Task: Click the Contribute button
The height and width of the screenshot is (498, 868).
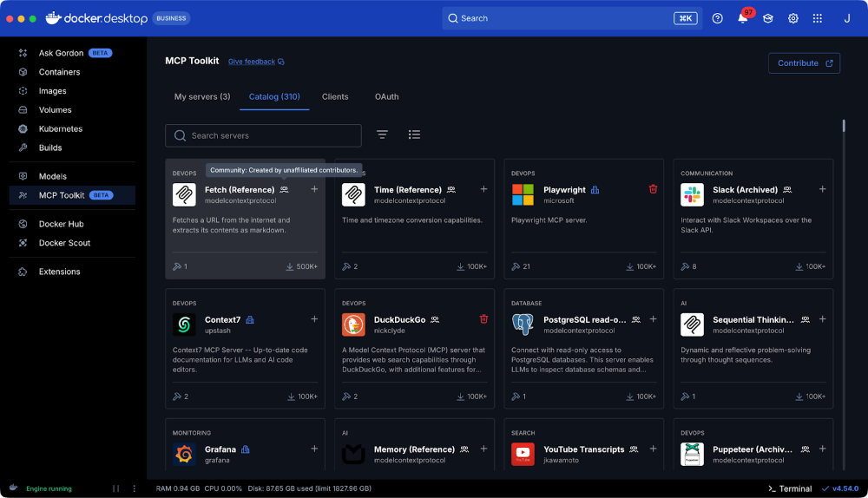Action: 804,63
